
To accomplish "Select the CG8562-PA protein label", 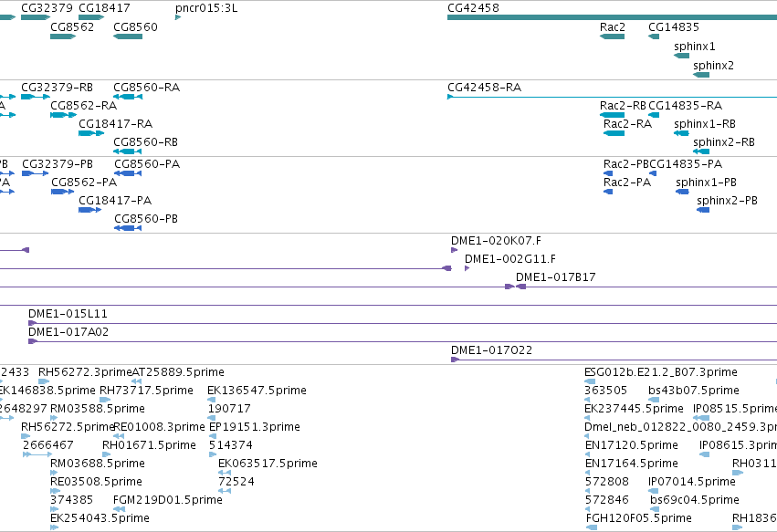I will 84,183.
